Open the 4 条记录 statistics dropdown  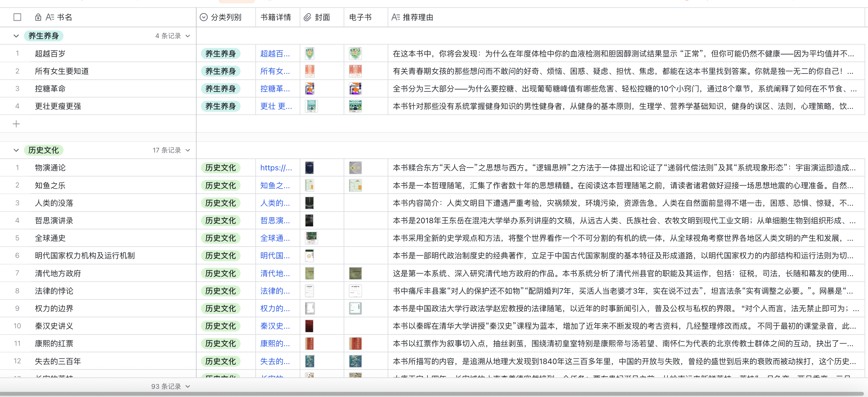pyautogui.click(x=173, y=36)
